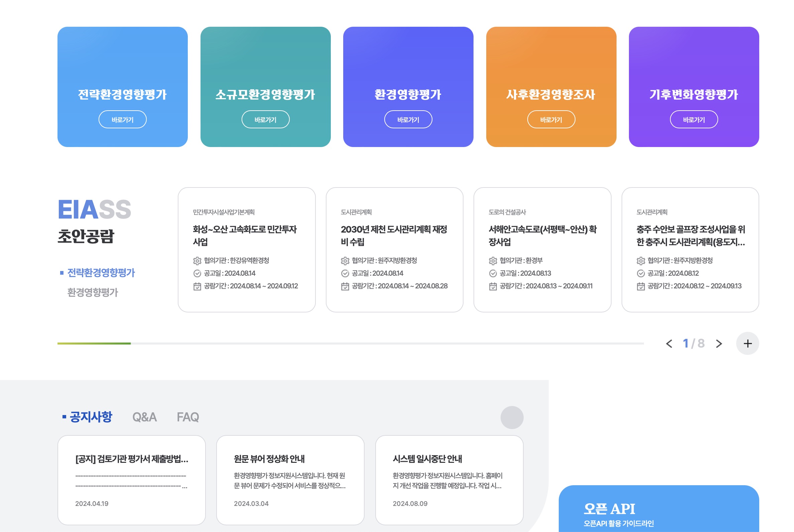Click the right arrow to view page 2
This screenshot has width=794, height=532.
[x=719, y=344]
